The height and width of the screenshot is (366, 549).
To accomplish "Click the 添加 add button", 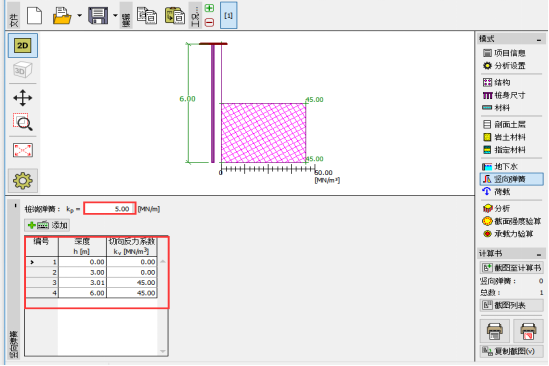I will click(x=47, y=225).
